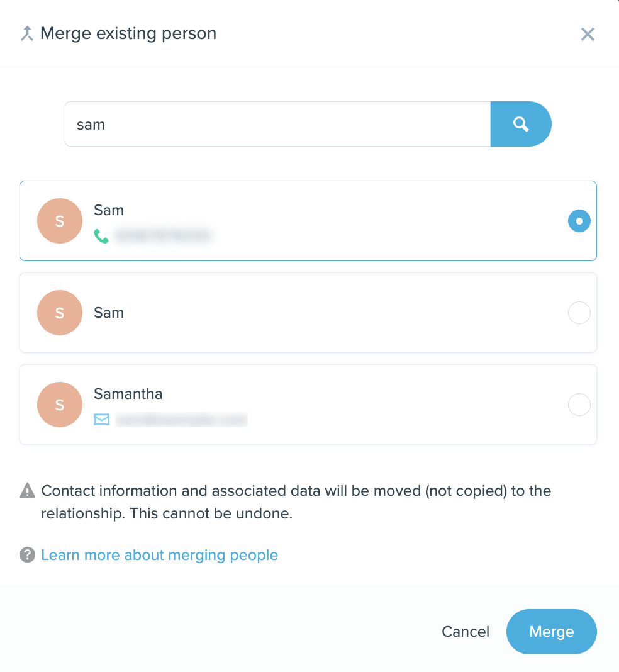
Task: Open Learn more about merging people link
Action: pyautogui.click(x=159, y=555)
